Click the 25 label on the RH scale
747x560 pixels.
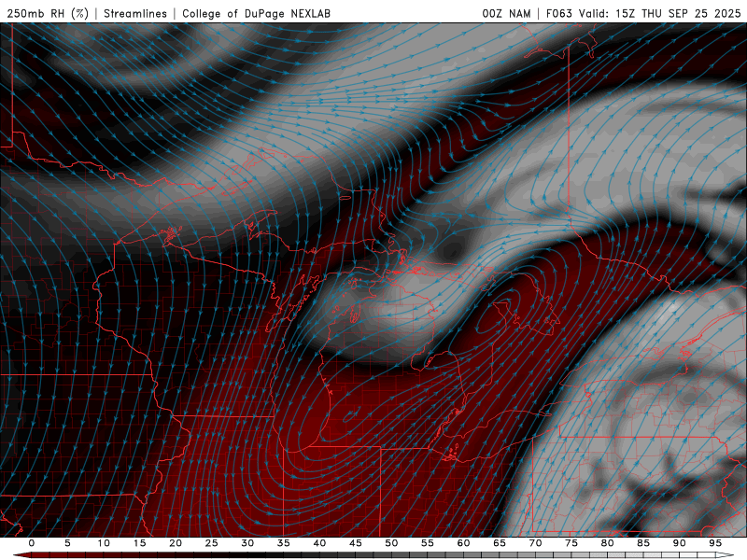pyautogui.click(x=212, y=543)
